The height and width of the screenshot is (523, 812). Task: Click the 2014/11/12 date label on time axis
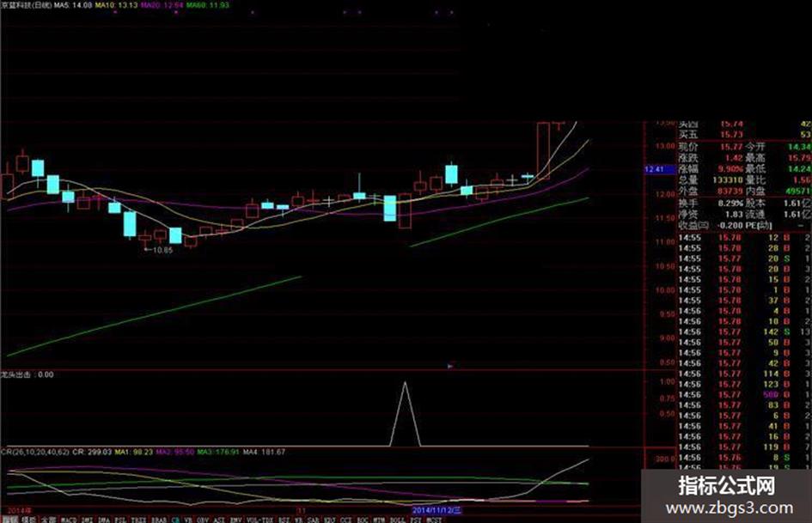(436, 510)
